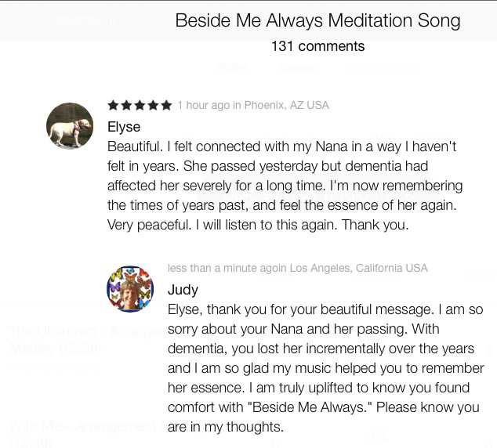Viewport: 497px width, 448px height.
Task: Click the fourth star in Elyse's rating
Action: pos(153,105)
